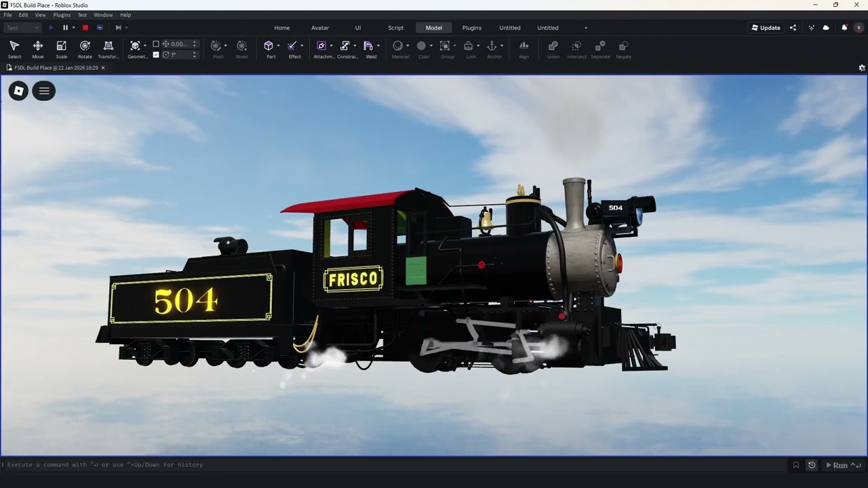Screen dimensions: 868x488
Task: Toggle the rotate snap checkbox
Action: tap(156, 55)
